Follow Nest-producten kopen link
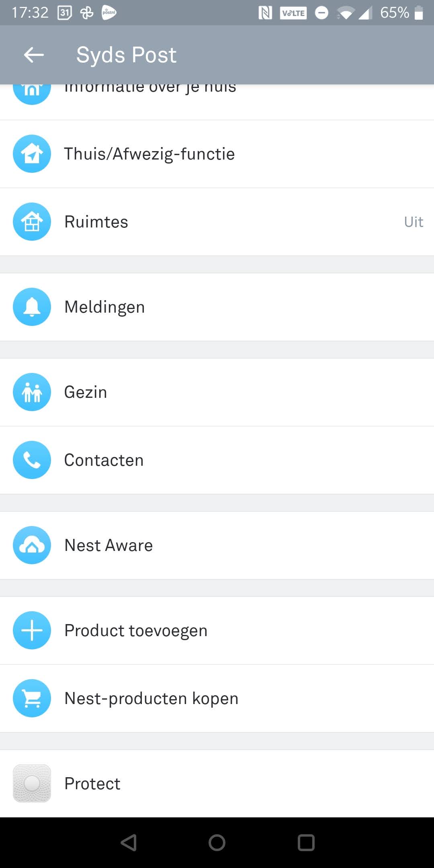 coord(151,698)
